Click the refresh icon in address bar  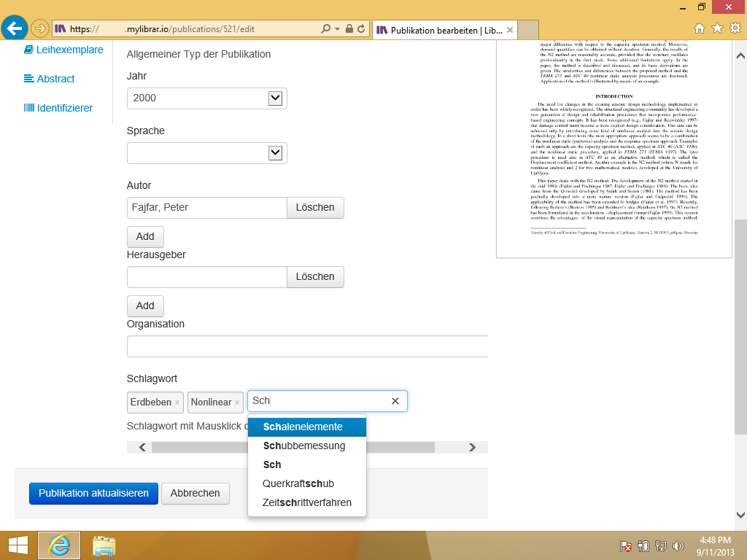click(362, 29)
